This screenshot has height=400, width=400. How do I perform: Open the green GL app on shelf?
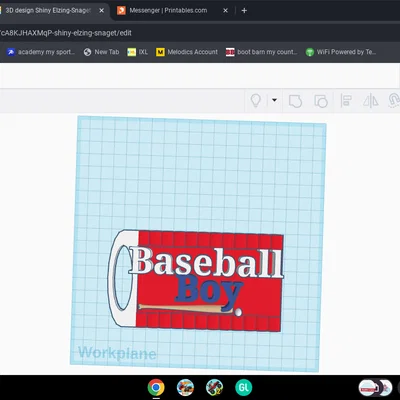[x=244, y=387]
